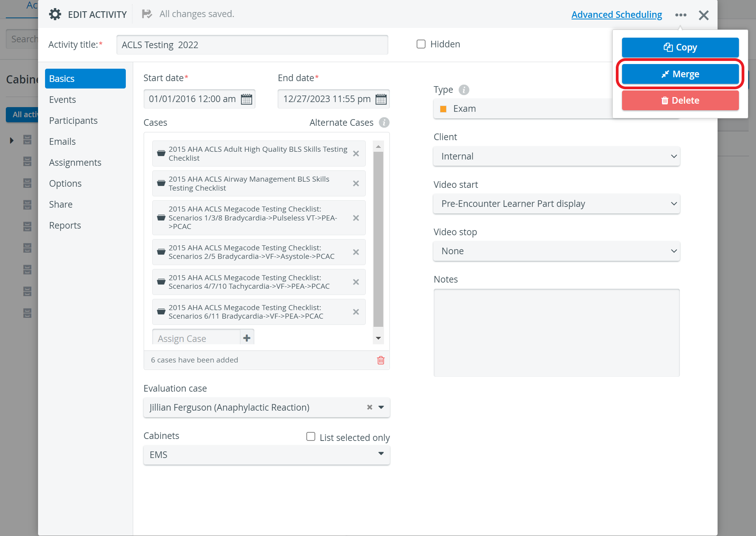
Task: Enable List selected only checkbox
Action: click(311, 437)
